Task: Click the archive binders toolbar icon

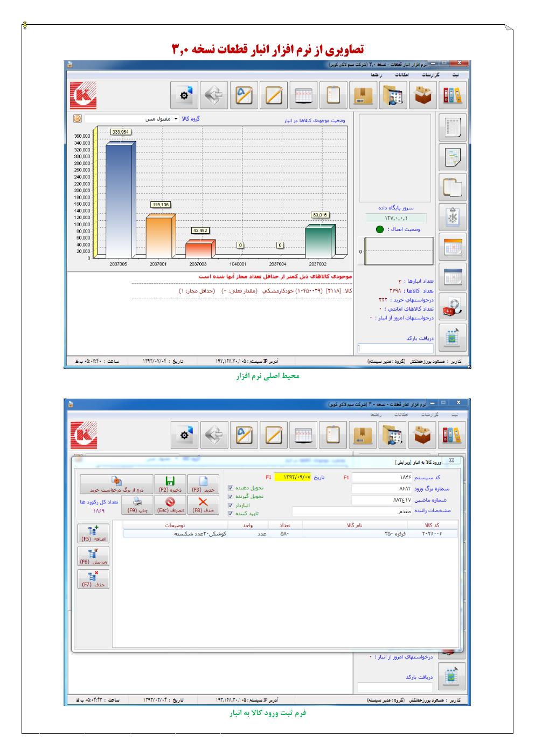Action: tap(453, 95)
